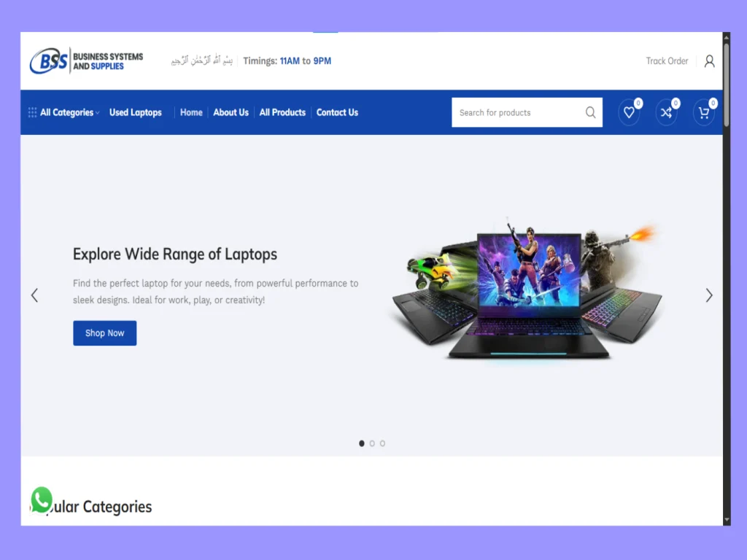Select the first slider dot
747x560 pixels.
point(362,443)
